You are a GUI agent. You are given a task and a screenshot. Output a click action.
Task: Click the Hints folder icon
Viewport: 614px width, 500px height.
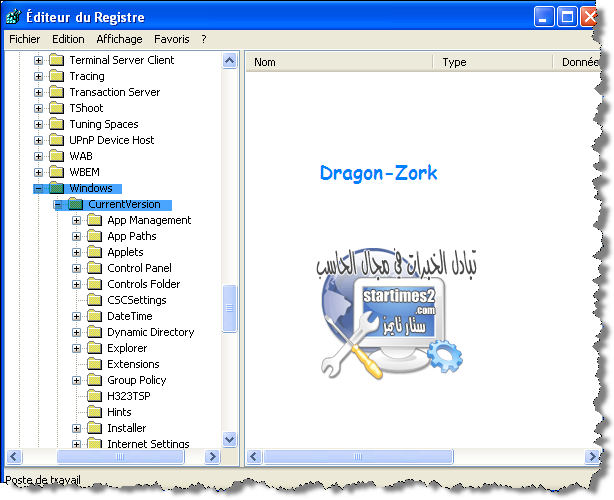pyautogui.click(x=94, y=412)
